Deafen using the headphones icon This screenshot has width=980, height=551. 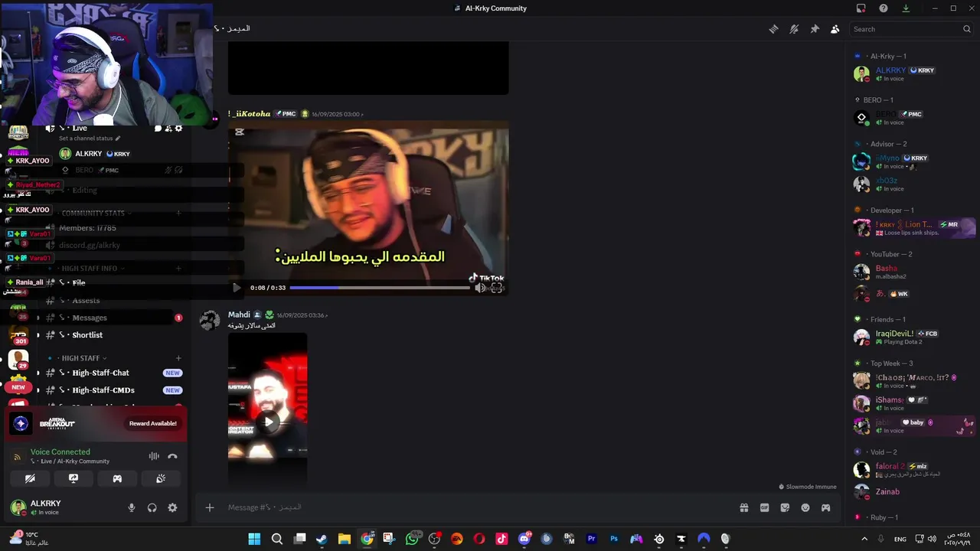[x=152, y=507]
